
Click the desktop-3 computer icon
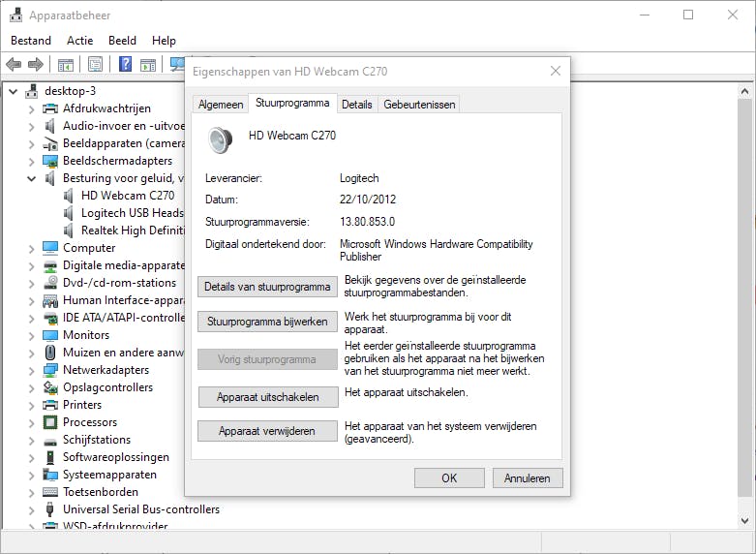click(32, 91)
